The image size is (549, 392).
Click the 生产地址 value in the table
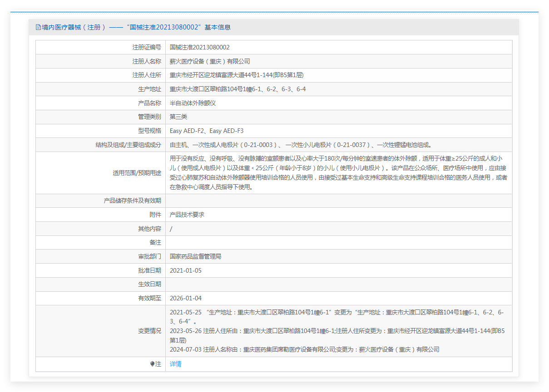[237, 89]
